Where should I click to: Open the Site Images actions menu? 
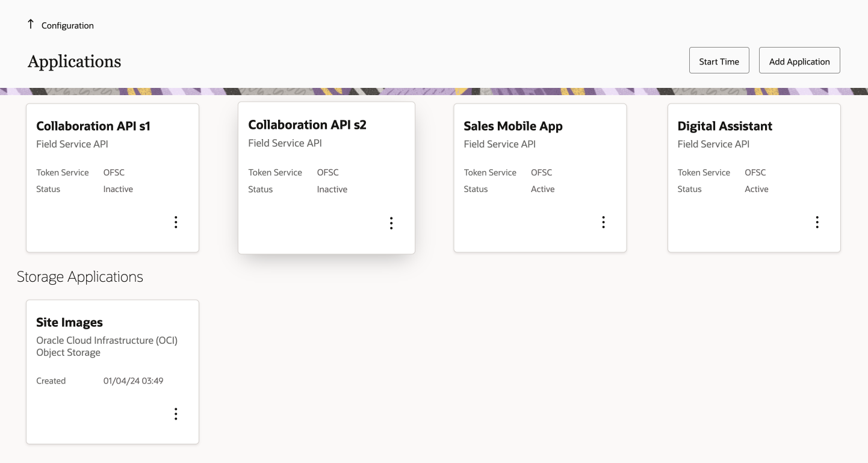click(x=176, y=414)
